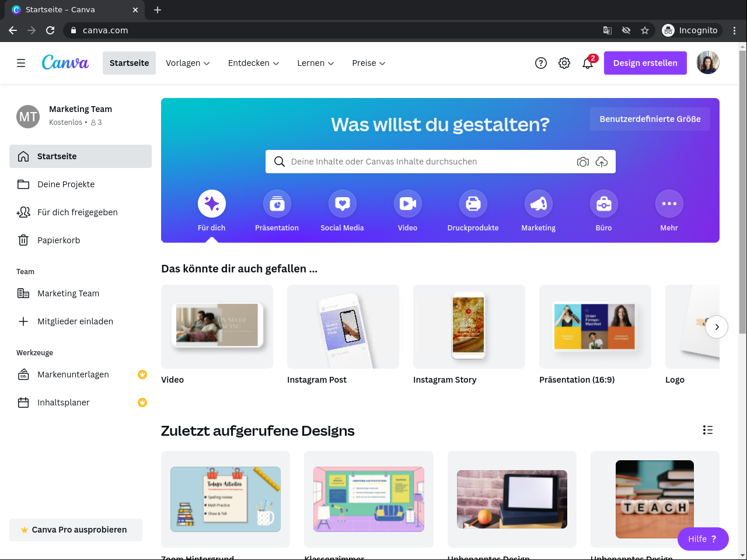Screen dimensions: 747x560
Task: Open Inhaltsplaner tool
Action: 81,402
